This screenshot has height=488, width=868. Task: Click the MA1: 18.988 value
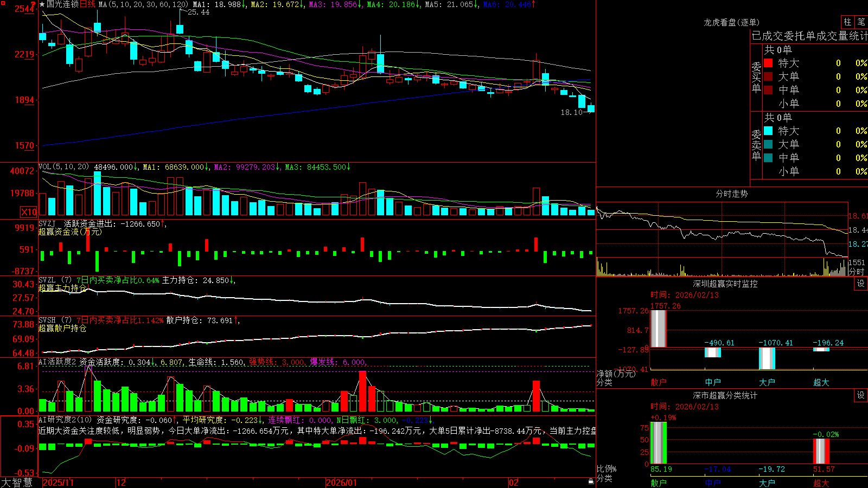point(216,4)
